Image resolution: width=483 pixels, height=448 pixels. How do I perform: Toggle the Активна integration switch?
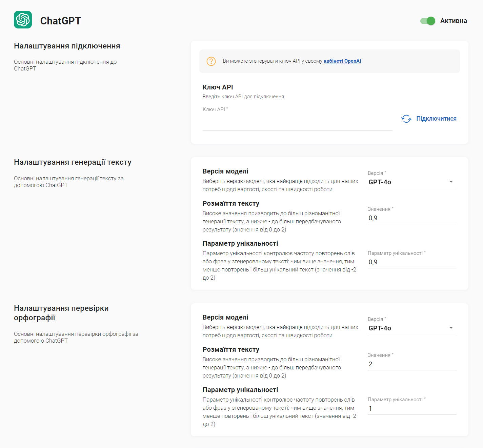428,21
